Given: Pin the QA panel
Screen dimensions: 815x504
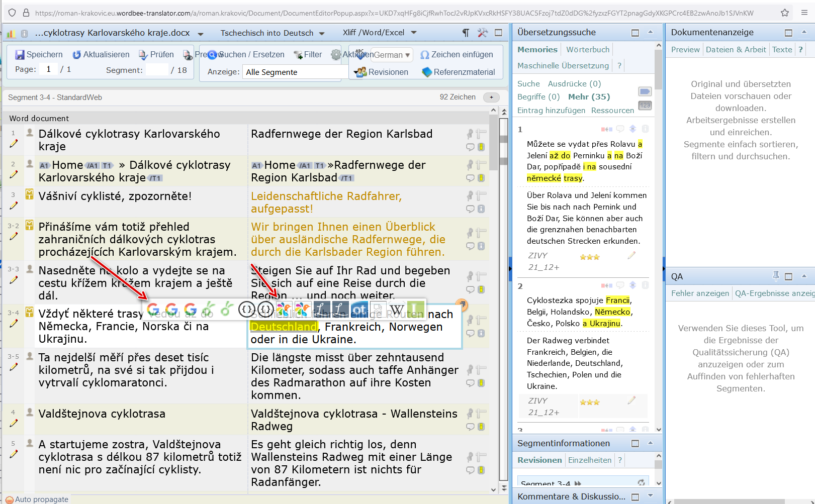Looking at the screenshot, I should (x=776, y=276).
